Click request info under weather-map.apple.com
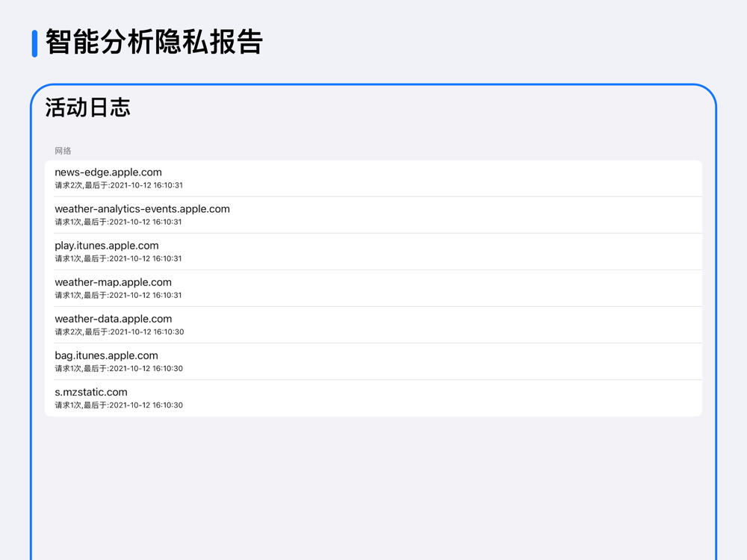Viewport: 747px width, 560px height. tap(118, 295)
